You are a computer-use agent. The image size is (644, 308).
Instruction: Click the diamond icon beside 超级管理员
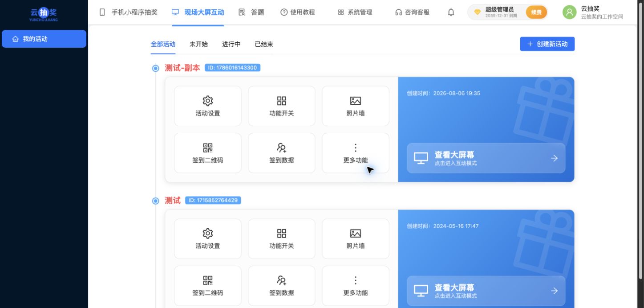[477, 12]
